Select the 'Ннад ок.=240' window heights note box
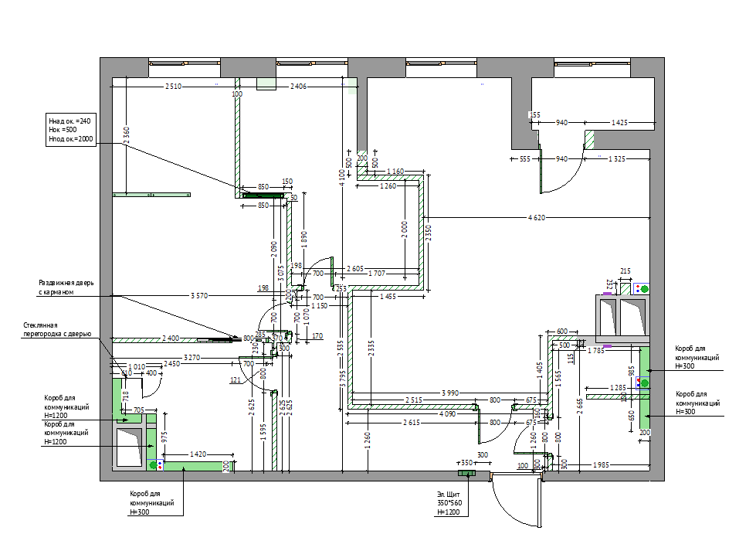This screenshot has height=551, width=756. coord(70,131)
